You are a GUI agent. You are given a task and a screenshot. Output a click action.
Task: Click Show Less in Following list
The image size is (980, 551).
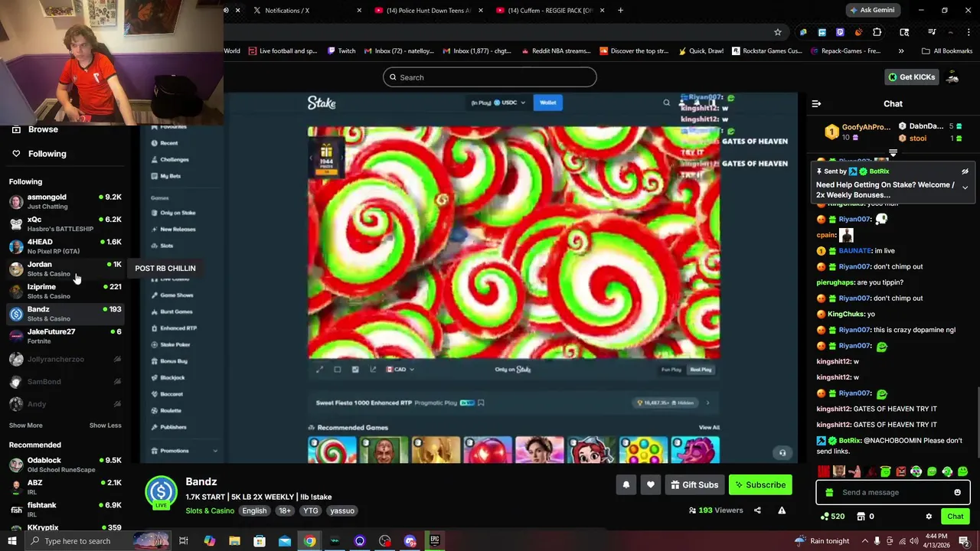[x=105, y=425]
